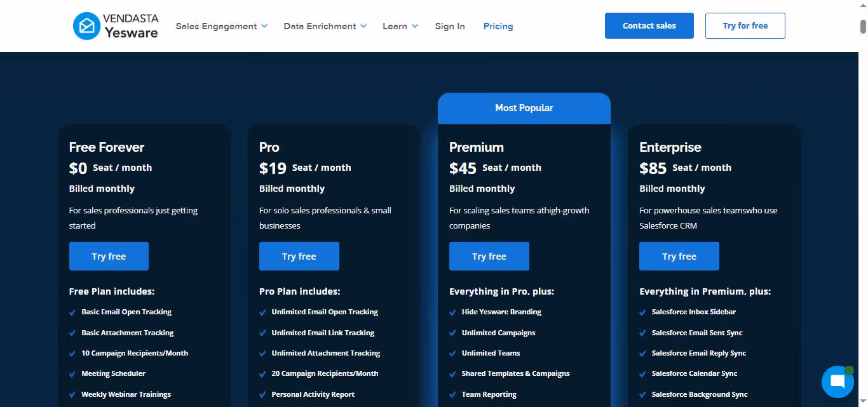This screenshot has height=407, width=868.
Task: Click Try free under the Enterprise plan
Action: click(x=679, y=256)
